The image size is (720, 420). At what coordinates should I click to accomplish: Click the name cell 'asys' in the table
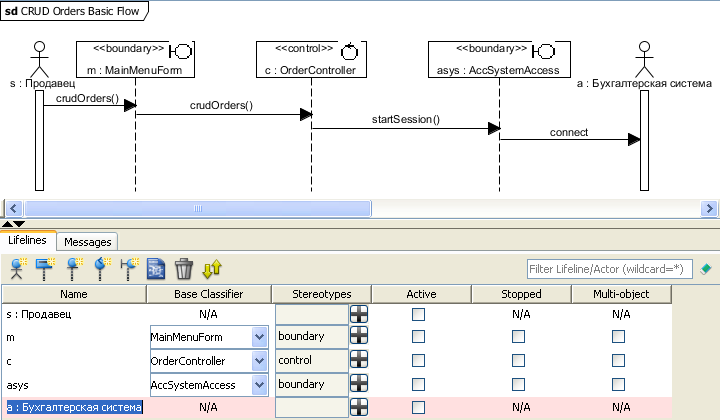(74, 385)
